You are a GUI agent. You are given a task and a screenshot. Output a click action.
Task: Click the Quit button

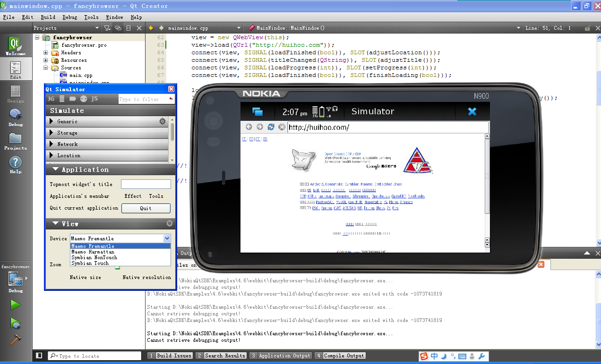point(146,208)
